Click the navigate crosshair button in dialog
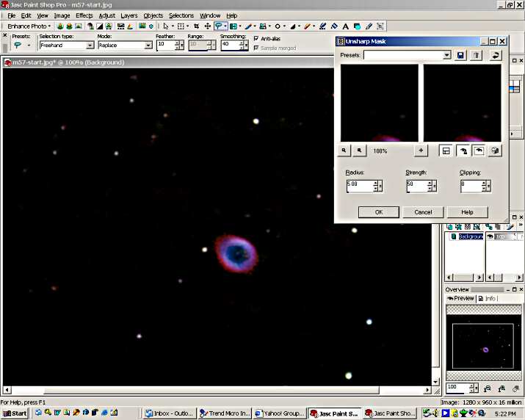Image resolution: width=525 pixels, height=420 pixels. (x=421, y=151)
